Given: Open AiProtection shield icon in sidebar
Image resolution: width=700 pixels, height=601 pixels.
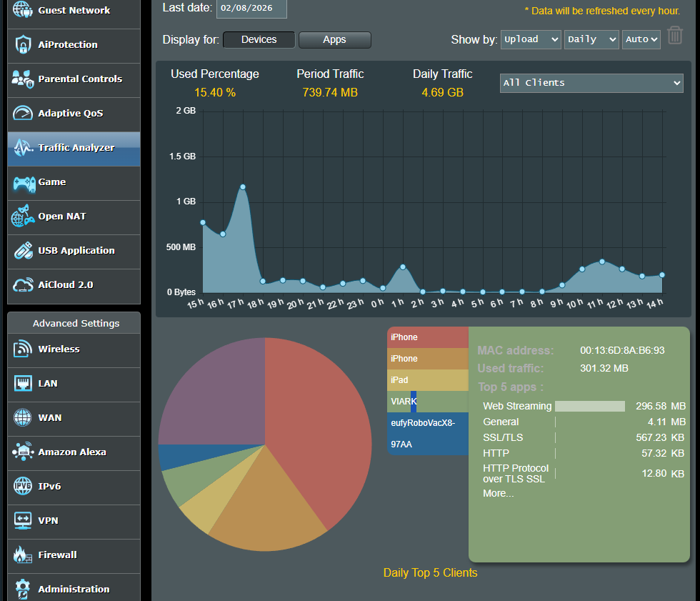Looking at the screenshot, I should coord(23,44).
